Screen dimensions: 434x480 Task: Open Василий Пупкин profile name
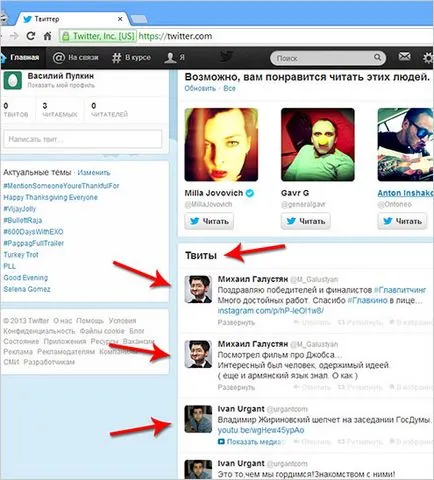point(60,76)
